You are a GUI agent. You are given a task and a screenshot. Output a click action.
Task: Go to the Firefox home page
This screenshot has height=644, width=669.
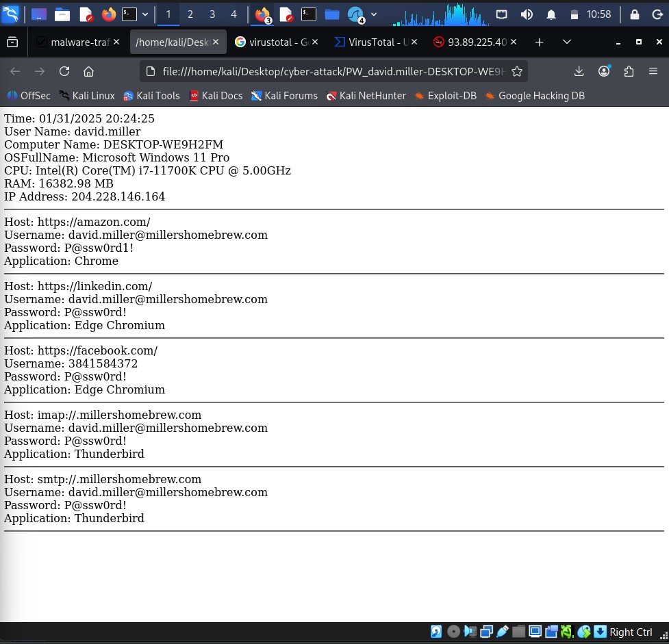pos(88,71)
